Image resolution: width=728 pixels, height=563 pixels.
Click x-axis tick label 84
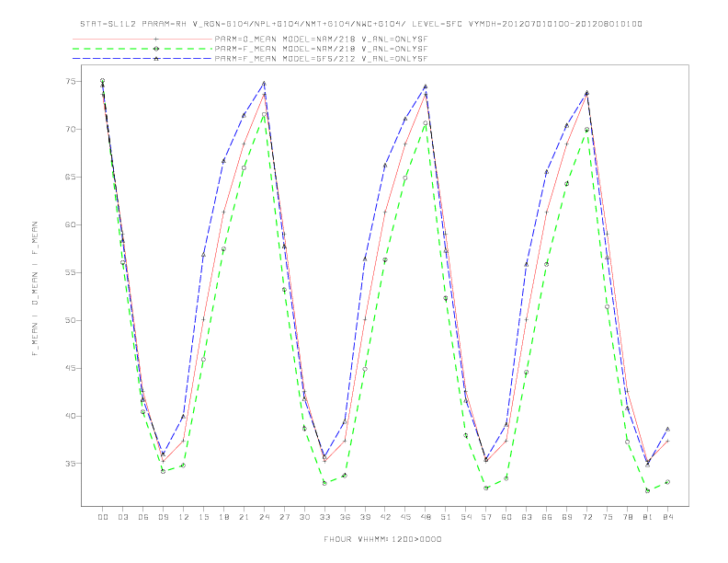click(x=667, y=517)
